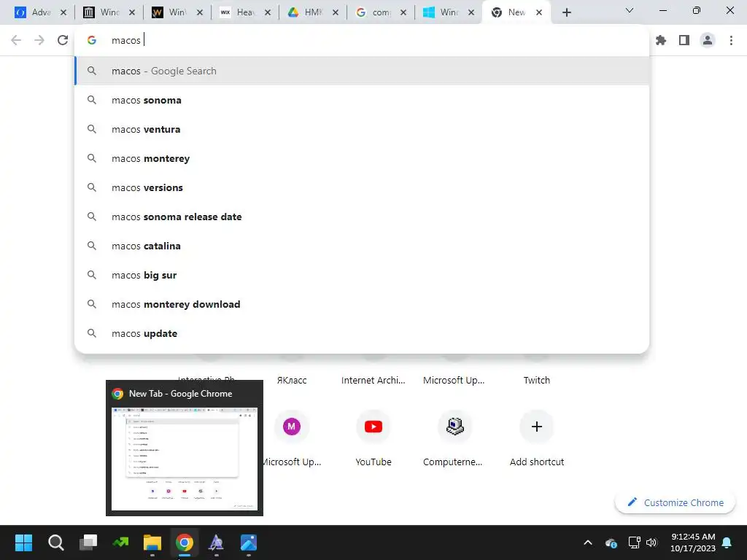Image resolution: width=747 pixels, height=560 pixels.
Task: Open the ЯКласс shortcut label
Action: point(292,380)
